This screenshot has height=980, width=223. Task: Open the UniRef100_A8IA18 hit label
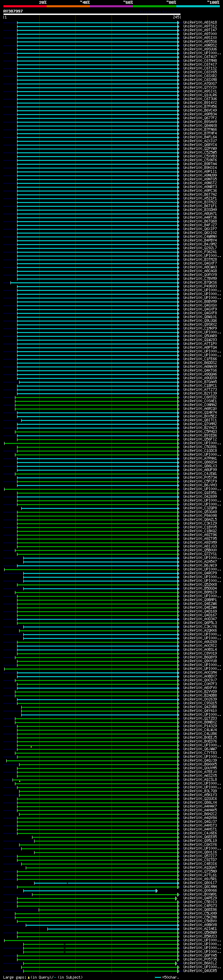click(200, 23)
